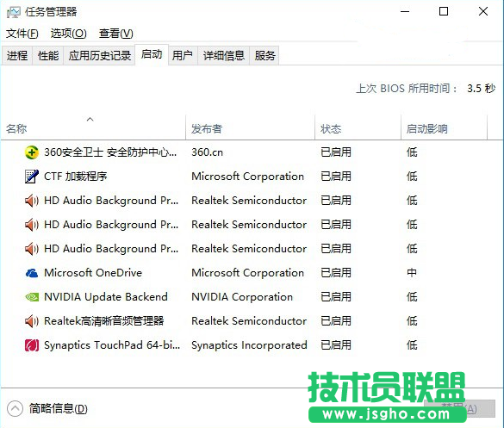The width and height of the screenshot is (504, 428).
Task: Click the 已启用 status in the 360安全卫士 row
Action: pyautogui.click(x=336, y=152)
